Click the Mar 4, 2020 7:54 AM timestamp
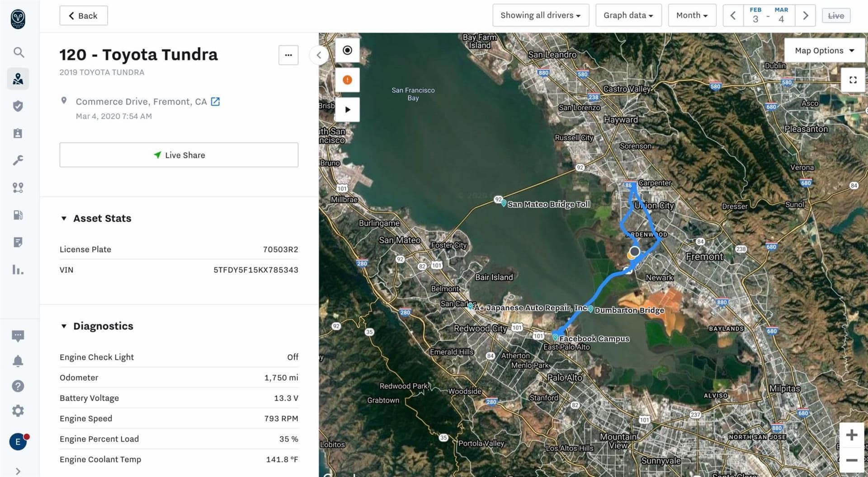This screenshot has width=868, height=477. coord(114,116)
